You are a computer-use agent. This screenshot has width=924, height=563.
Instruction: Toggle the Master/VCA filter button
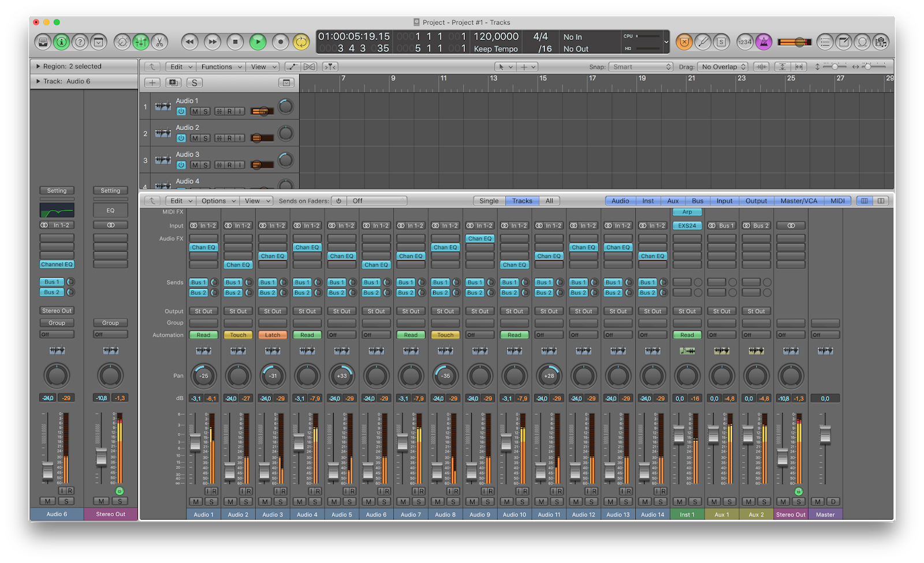[799, 201]
